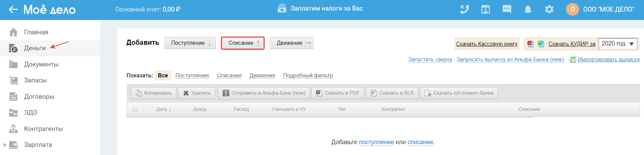Open Зарплата in sidebar
Screen dimensions: 644x155
pyautogui.click(x=38, y=145)
